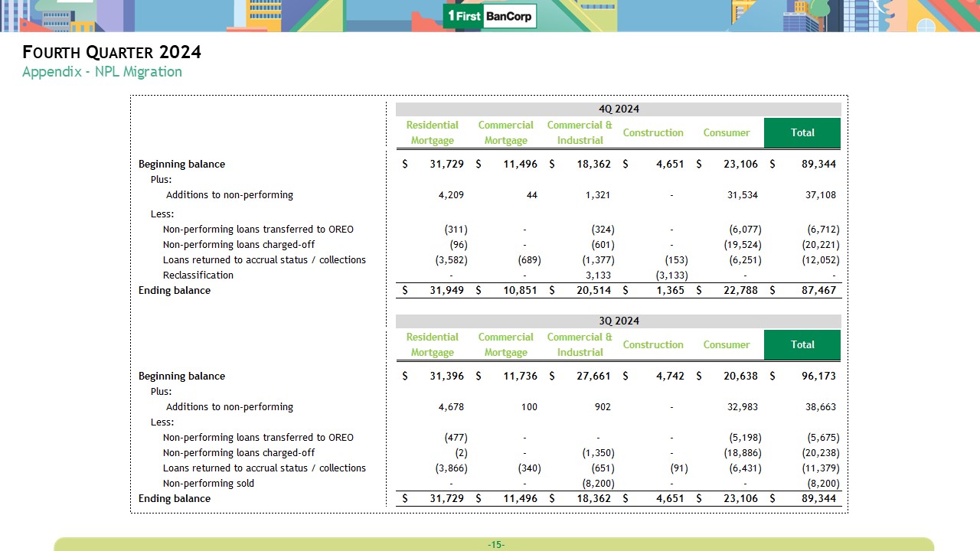Click the slide page number -15-

[x=495, y=545]
